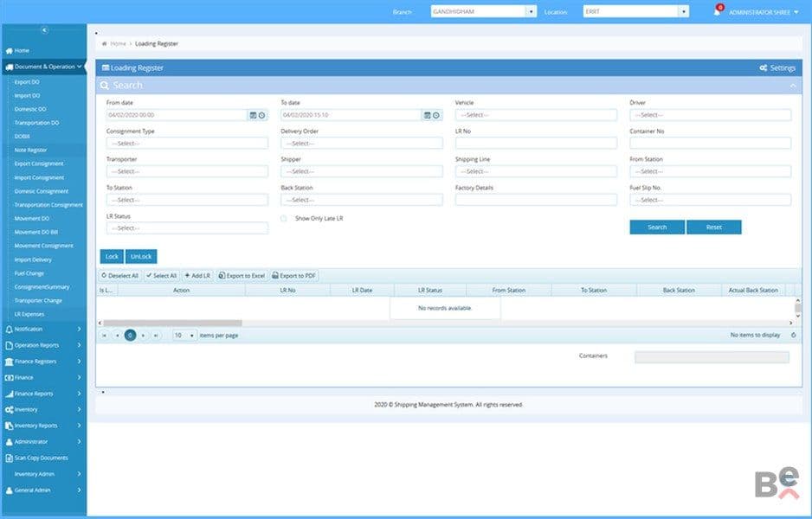Open Import Consignment in the sidebar

[x=39, y=177]
